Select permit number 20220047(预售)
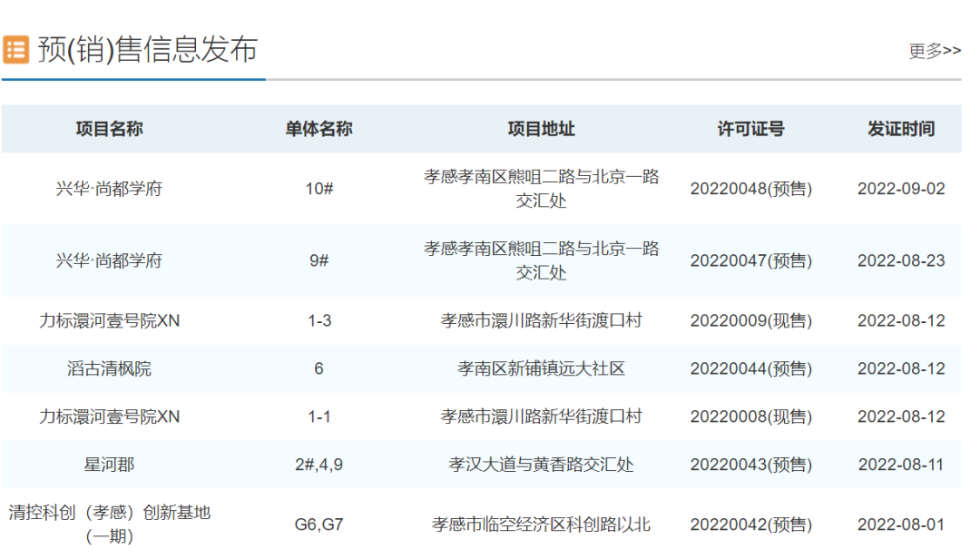The height and width of the screenshot is (559, 980). tap(750, 260)
